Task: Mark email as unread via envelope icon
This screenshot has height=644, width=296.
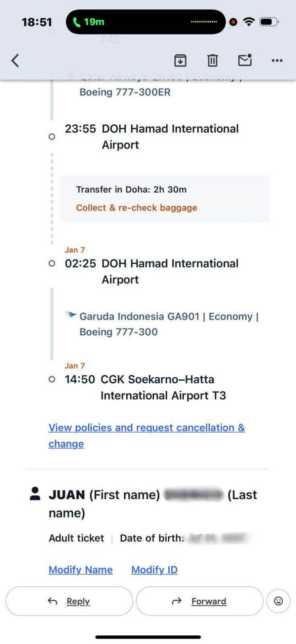Action: [x=245, y=60]
